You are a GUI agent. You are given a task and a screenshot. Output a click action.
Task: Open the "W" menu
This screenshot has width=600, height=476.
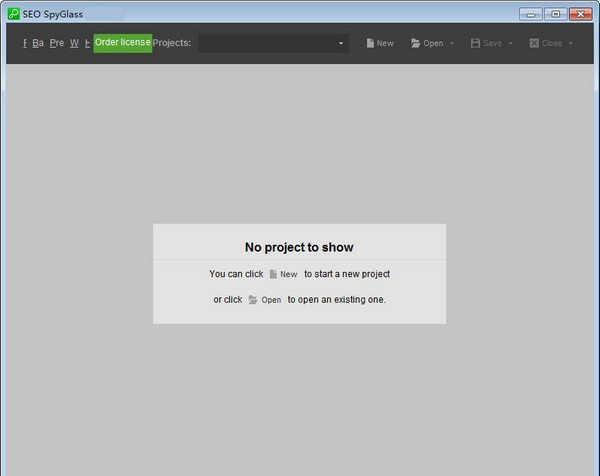click(74, 43)
